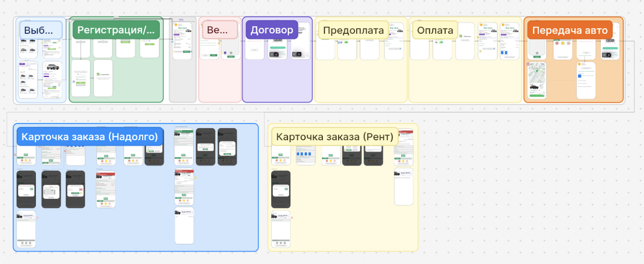
Task: Select the purple 'Договор' section label
Action: point(272,30)
